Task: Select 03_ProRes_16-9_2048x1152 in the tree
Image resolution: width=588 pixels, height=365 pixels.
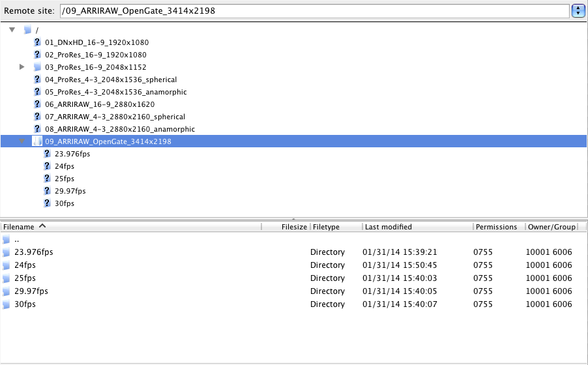Action: 96,67
